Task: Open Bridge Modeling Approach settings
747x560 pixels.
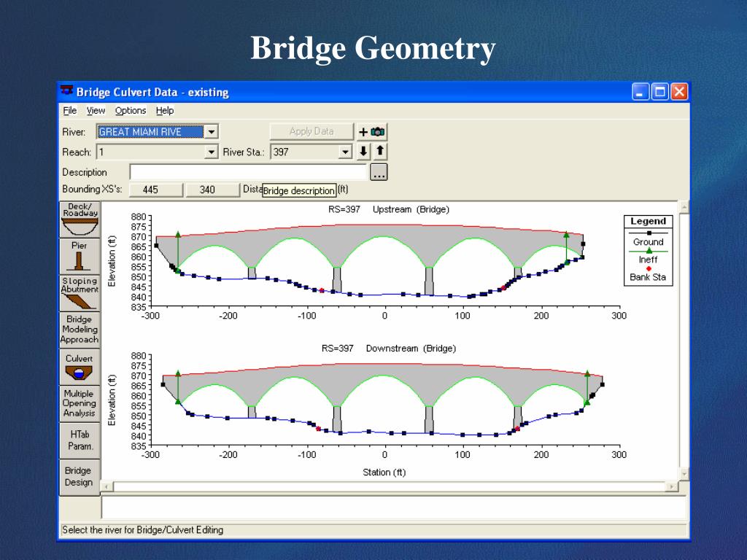Action: [x=79, y=329]
